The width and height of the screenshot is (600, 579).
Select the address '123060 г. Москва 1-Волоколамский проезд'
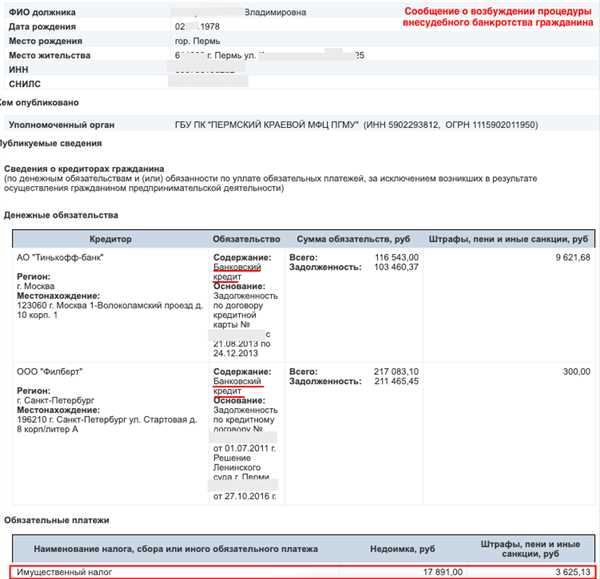pos(105,305)
